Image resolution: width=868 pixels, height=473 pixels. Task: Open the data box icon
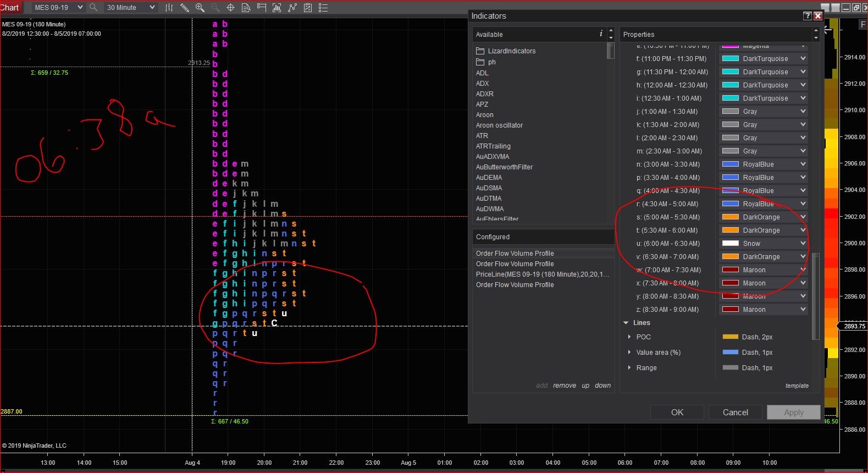click(x=246, y=8)
